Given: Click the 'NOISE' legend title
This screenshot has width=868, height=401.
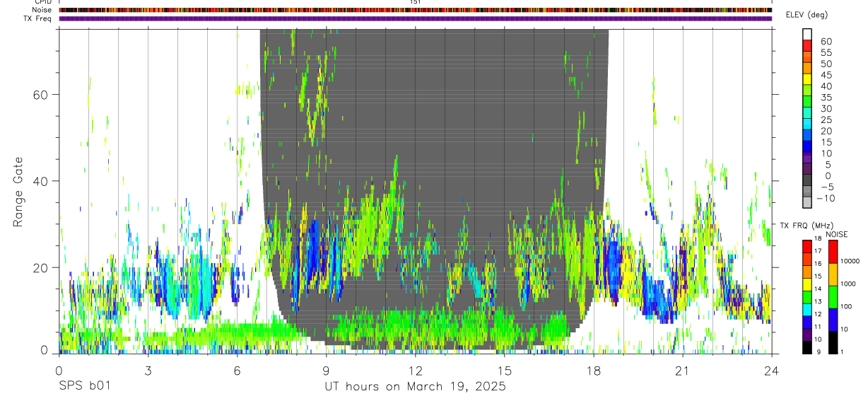Looking at the screenshot, I should coord(837,234).
